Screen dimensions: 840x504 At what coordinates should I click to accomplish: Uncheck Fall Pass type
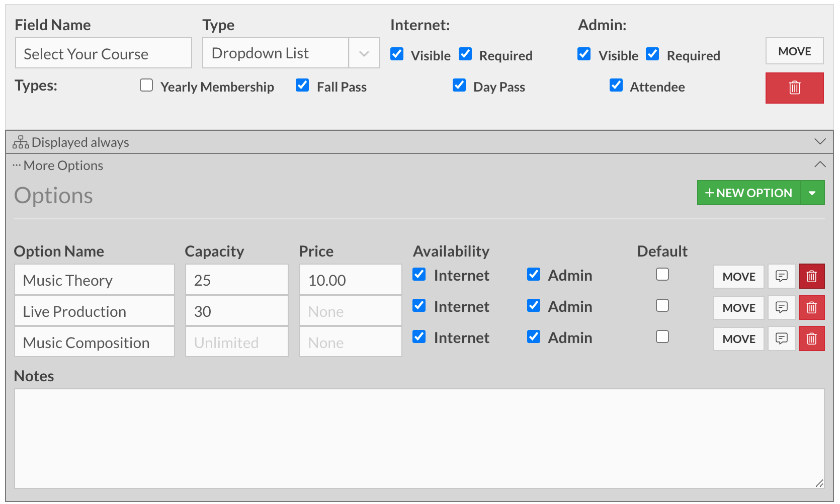point(302,85)
